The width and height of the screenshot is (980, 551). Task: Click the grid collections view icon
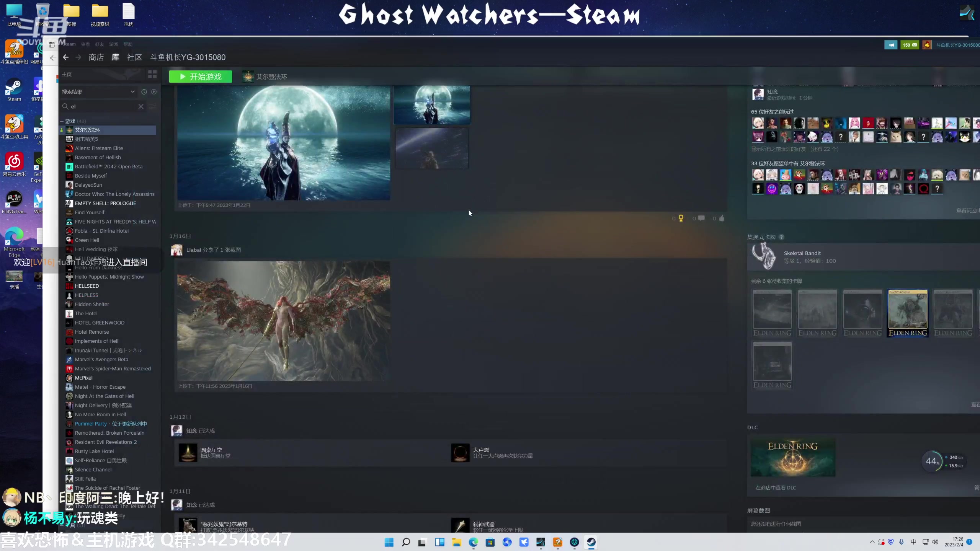click(152, 74)
